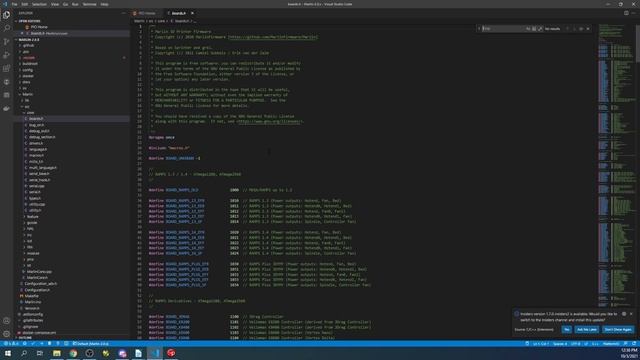Open the Search view in activity bar
Viewport: 640px width, 360px height.
click(x=7, y=28)
